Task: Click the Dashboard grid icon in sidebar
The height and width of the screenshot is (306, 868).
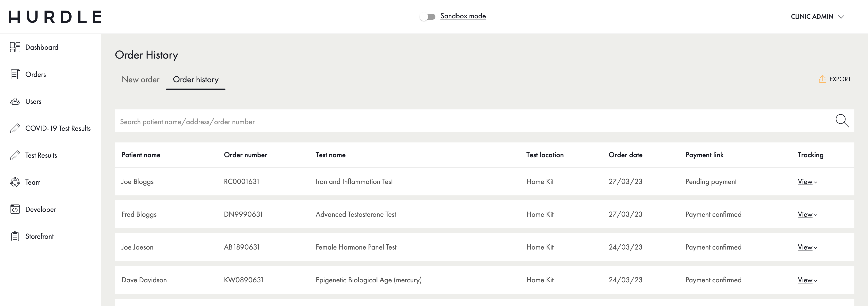Action: 15,47
